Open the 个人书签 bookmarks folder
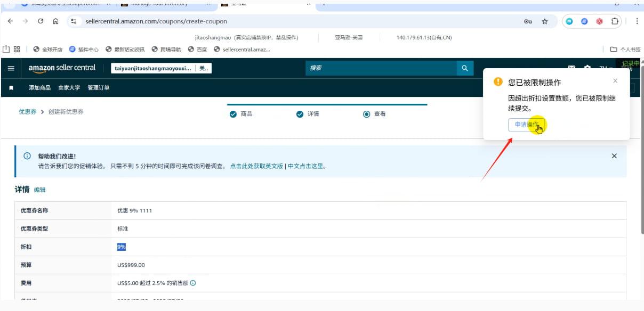644x311 pixels. click(x=625, y=49)
